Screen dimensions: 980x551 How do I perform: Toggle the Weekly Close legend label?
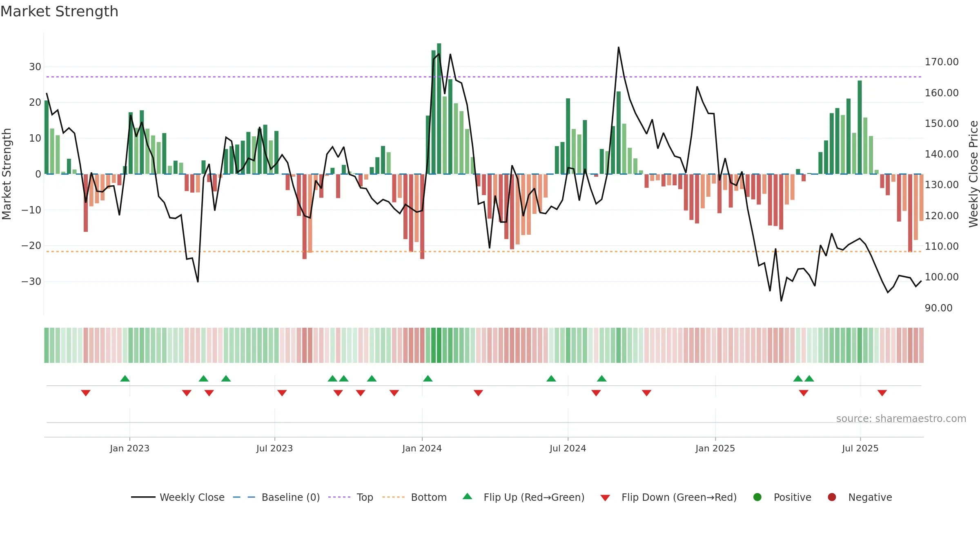pyautogui.click(x=192, y=497)
